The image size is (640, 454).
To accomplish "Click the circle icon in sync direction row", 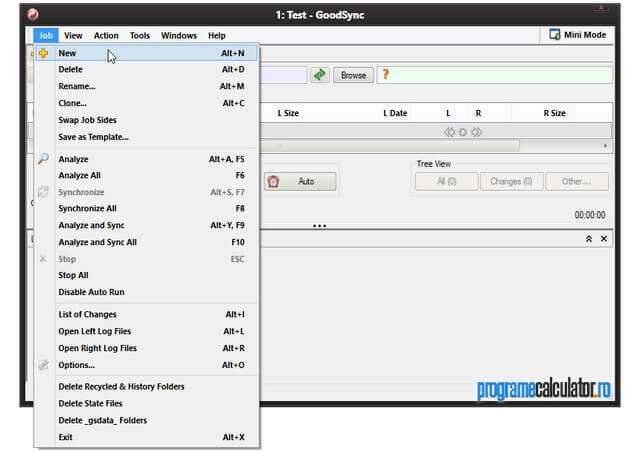I will [x=462, y=132].
